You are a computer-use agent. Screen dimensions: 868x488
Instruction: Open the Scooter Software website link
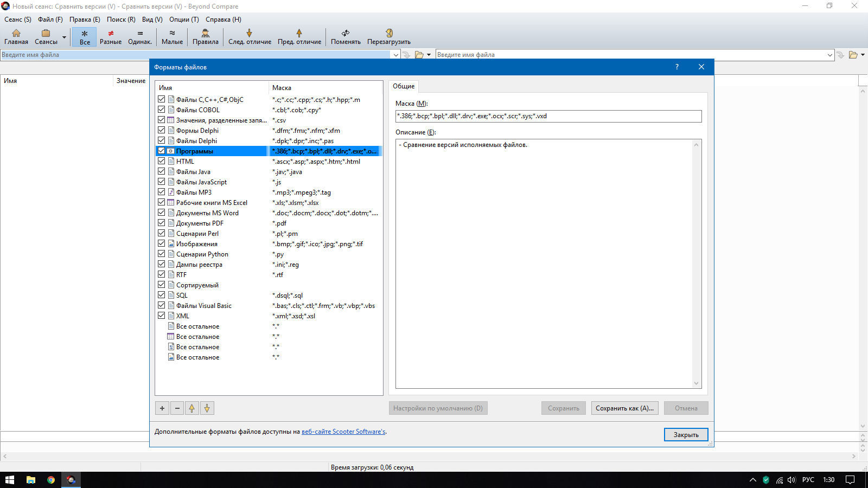click(x=343, y=432)
